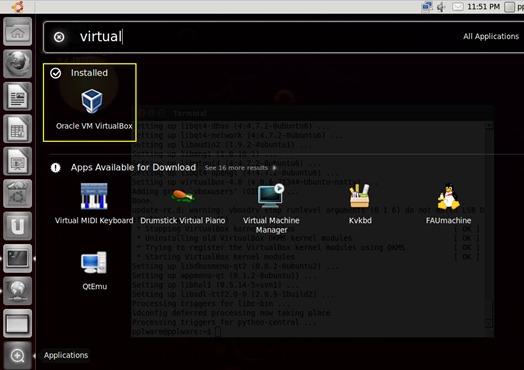The image size is (524, 370).
Task: Open the All Applications filter dropdown
Action: tap(491, 36)
